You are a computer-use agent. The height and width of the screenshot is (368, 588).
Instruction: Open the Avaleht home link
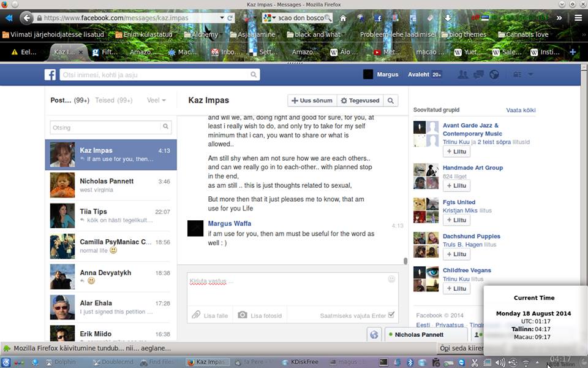(x=418, y=74)
